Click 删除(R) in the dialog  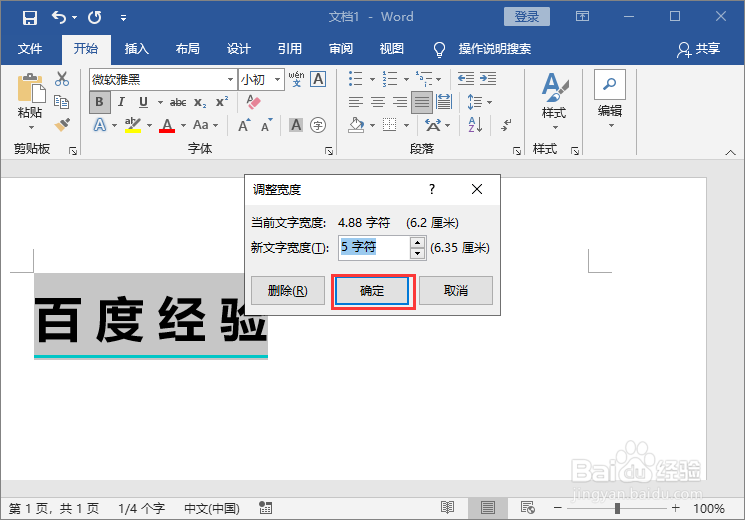point(288,290)
